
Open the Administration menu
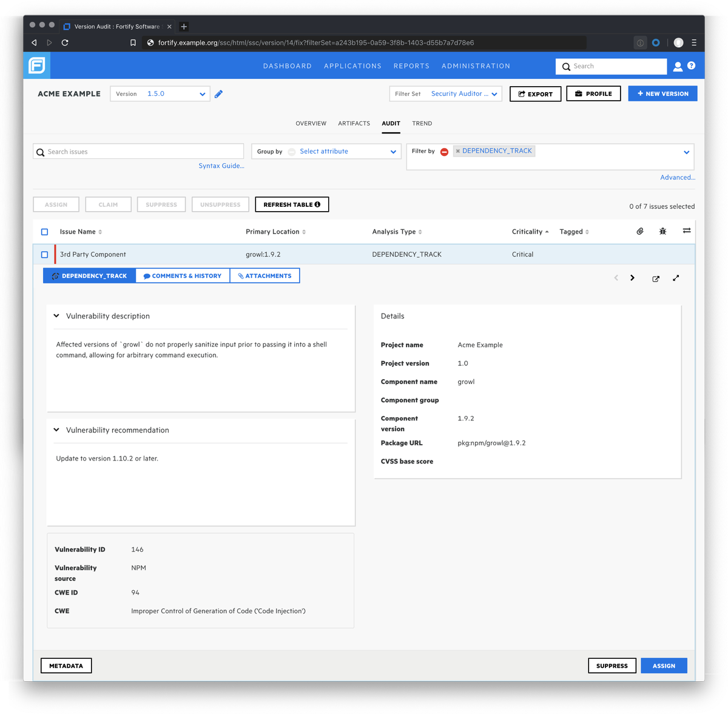[476, 66]
